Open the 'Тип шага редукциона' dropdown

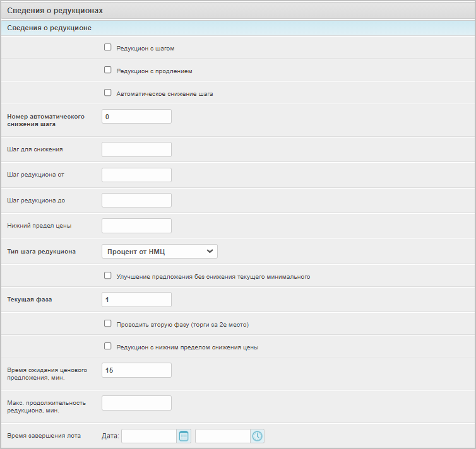tap(159, 252)
